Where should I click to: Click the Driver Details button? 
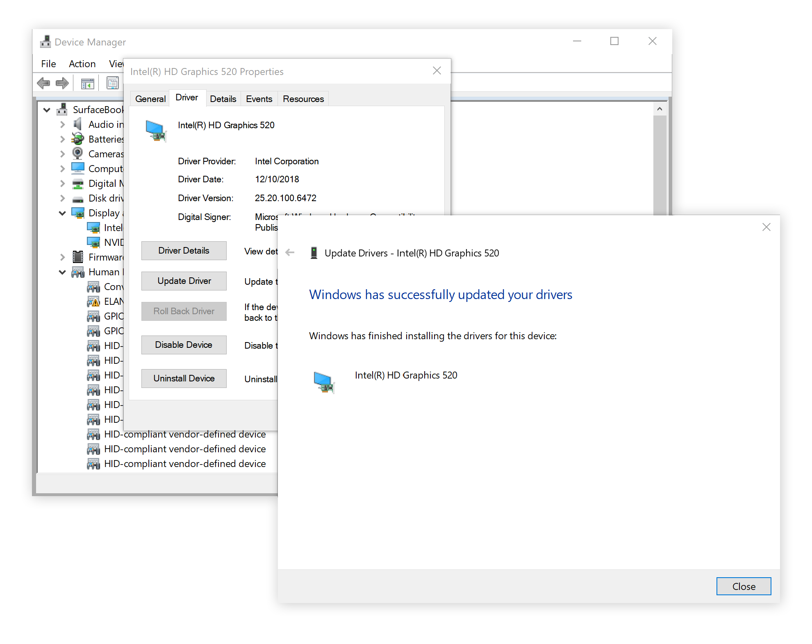tap(184, 250)
